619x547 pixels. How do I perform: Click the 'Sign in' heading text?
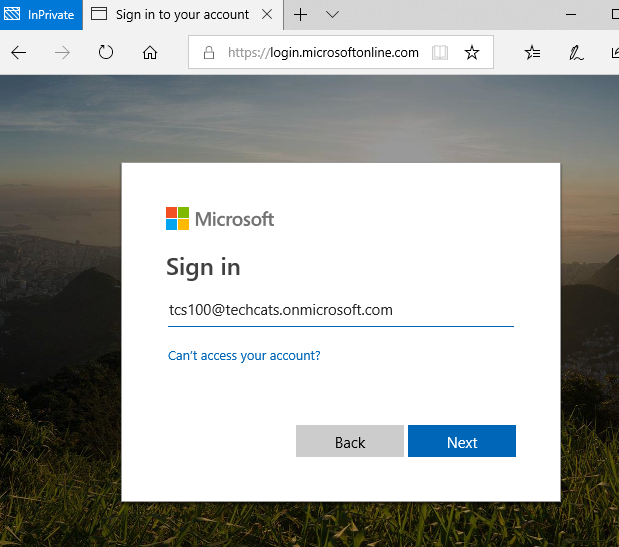pyautogui.click(x=203, y=268)
